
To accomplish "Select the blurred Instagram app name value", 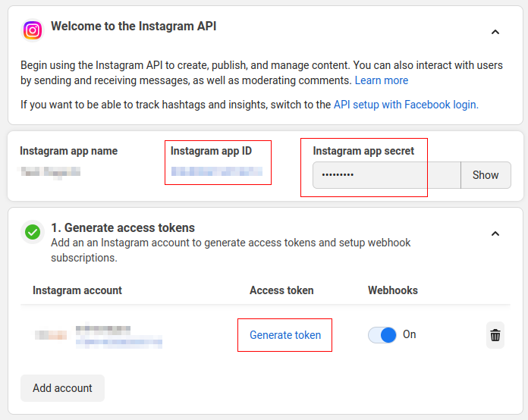I will [51, 171].
